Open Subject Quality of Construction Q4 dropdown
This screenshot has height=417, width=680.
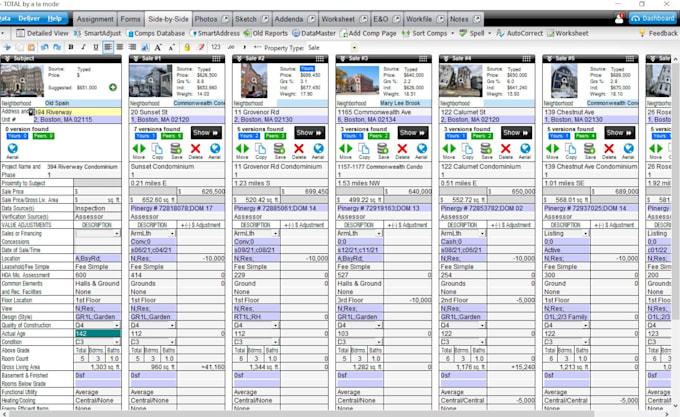[x=117, y=325]
